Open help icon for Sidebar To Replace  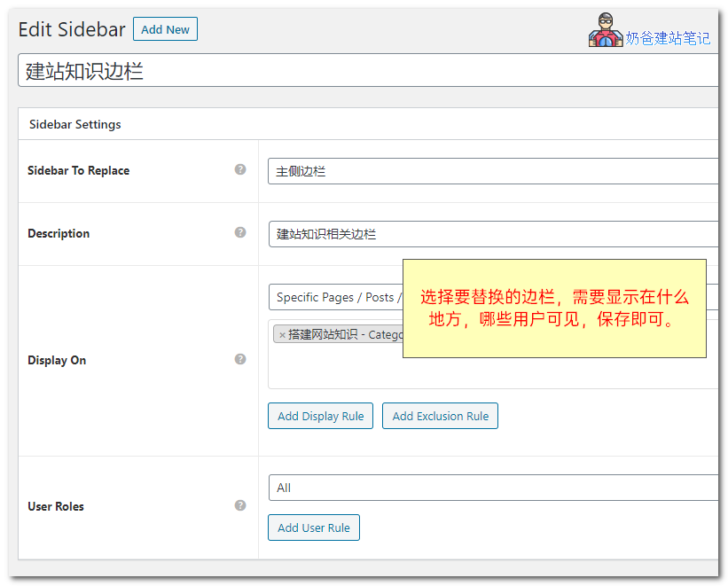click(x=240, y=169)
